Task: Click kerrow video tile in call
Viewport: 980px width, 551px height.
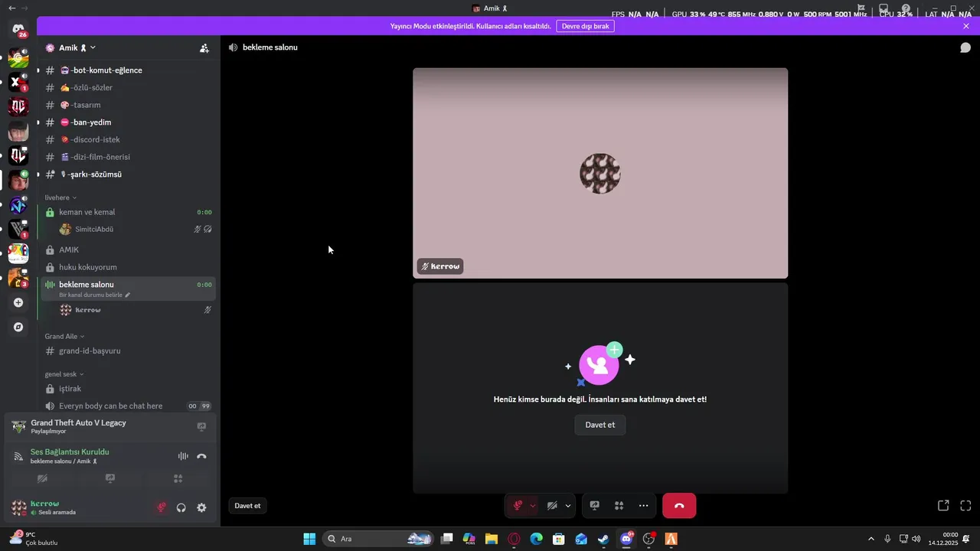Action: 600,173
